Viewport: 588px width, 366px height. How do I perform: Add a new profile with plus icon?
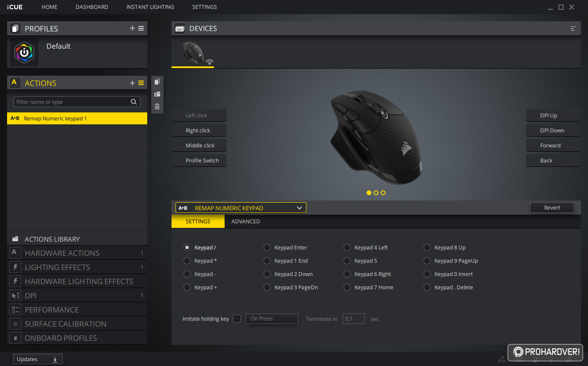[132, 28]
